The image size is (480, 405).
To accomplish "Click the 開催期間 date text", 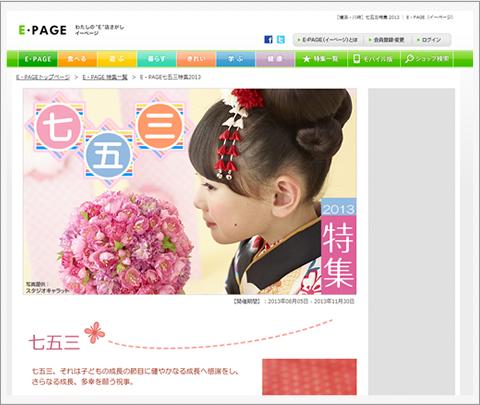I will (293, 301).
